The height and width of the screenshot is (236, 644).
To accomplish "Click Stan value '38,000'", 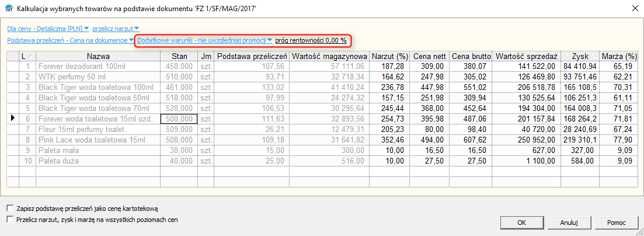I will click(182, 151).
